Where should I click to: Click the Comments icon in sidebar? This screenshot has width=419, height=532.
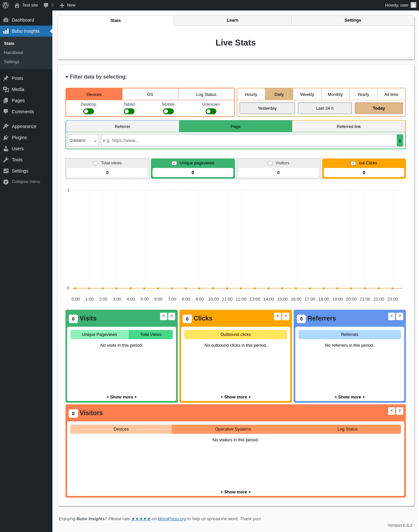pyautogui.click(x=6, y=112)
